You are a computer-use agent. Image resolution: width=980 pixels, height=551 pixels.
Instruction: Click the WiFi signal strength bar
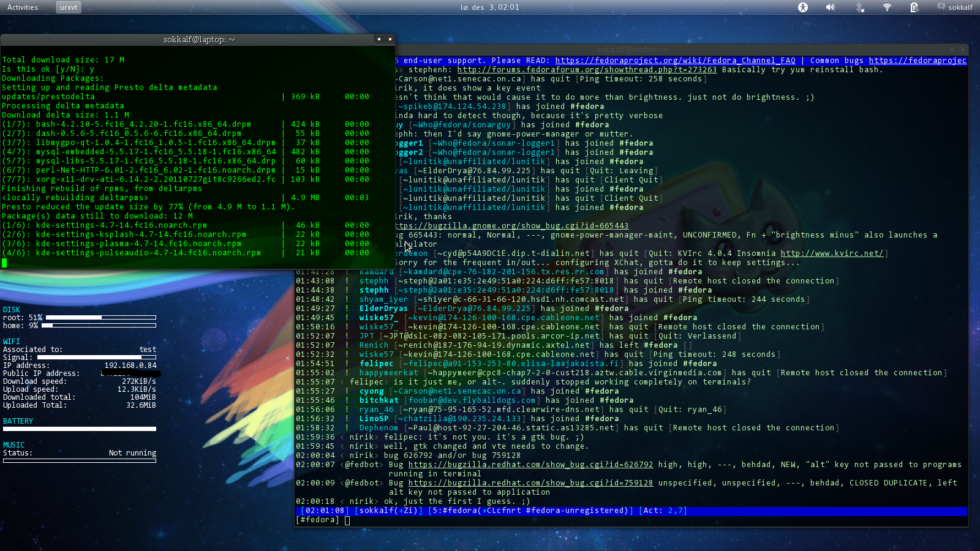tap(97, 358)
